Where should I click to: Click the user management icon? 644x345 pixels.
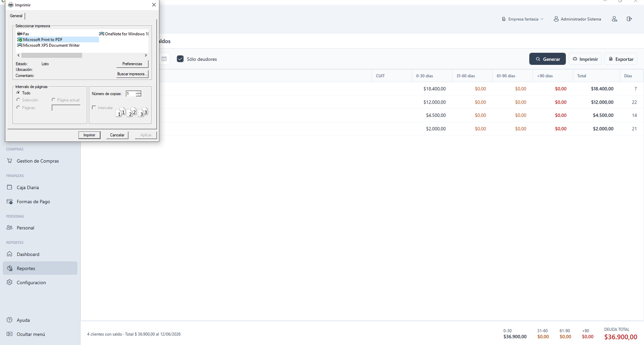614,19
